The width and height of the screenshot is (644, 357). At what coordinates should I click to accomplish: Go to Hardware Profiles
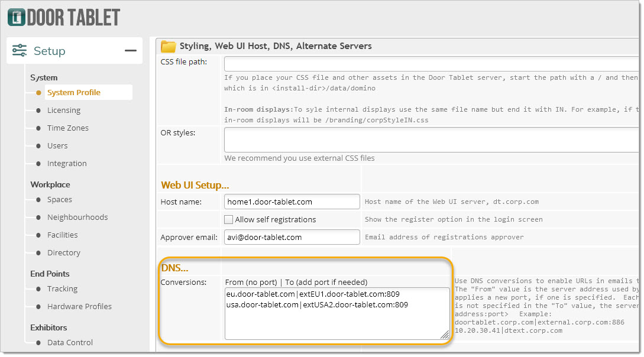click(79, 306)
